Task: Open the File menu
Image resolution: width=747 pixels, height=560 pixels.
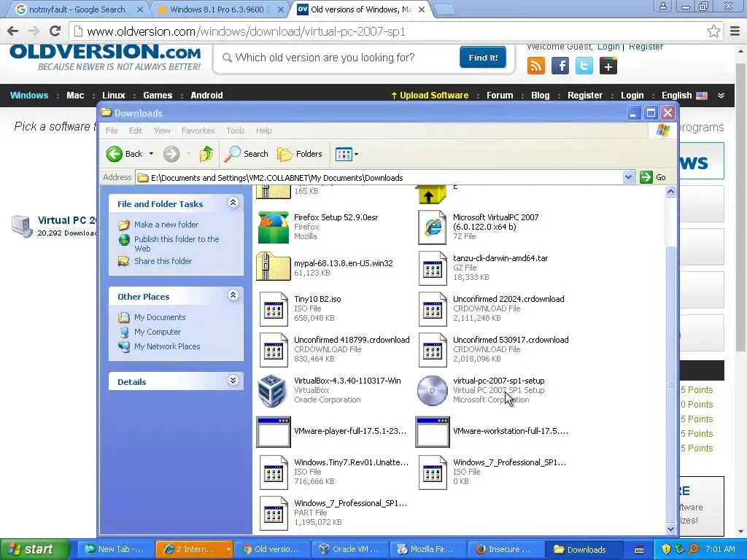Action: [x=112, y=131]
